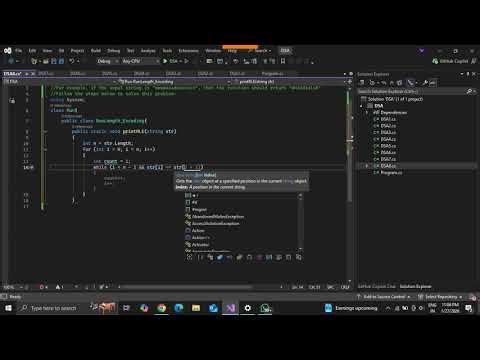Click Solution Explorer Properties wrench icon
Viewport: 480px width, 360px height.
pyautogui.click(x=425, y=83)
